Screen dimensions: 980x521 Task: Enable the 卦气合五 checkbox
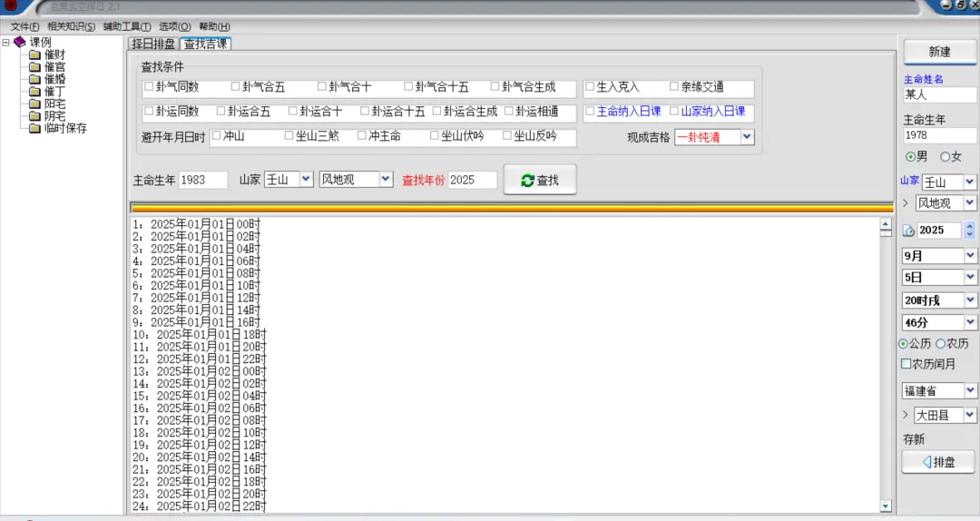(x=235, y=86)
